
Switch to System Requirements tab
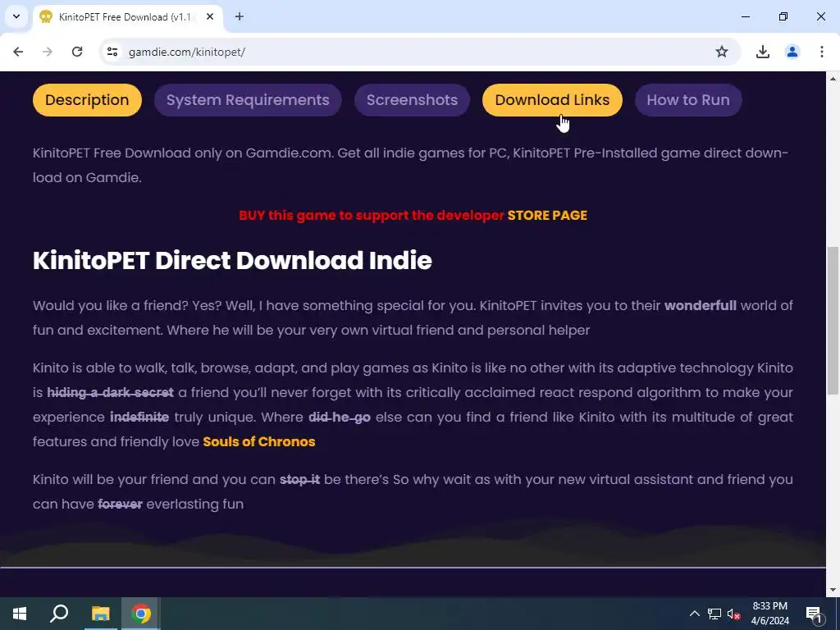pyautogui.click(x=248, y=100)
